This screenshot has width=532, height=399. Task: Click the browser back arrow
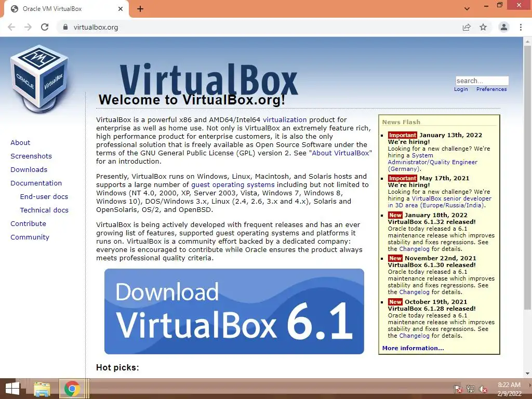(x=11, y=27)
